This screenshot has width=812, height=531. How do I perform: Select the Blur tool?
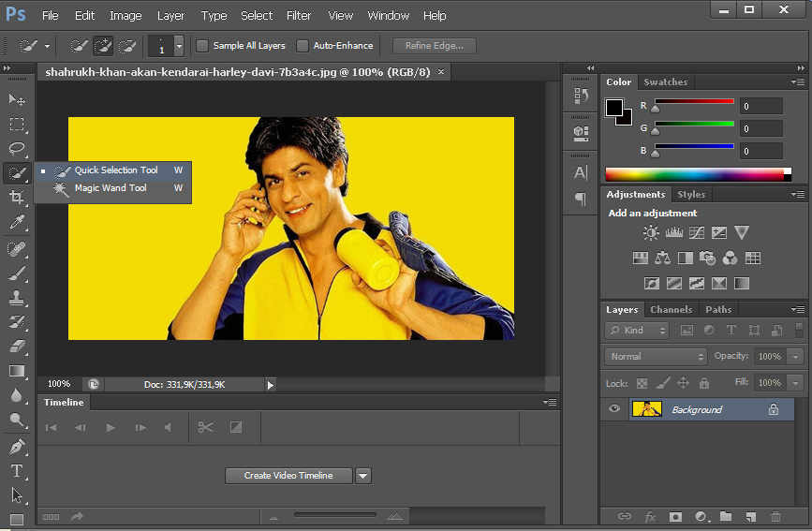click(16, 395)
